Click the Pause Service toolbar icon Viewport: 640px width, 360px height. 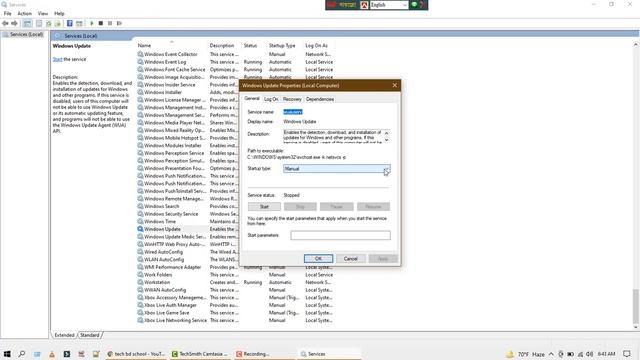[x=110, y=23]
